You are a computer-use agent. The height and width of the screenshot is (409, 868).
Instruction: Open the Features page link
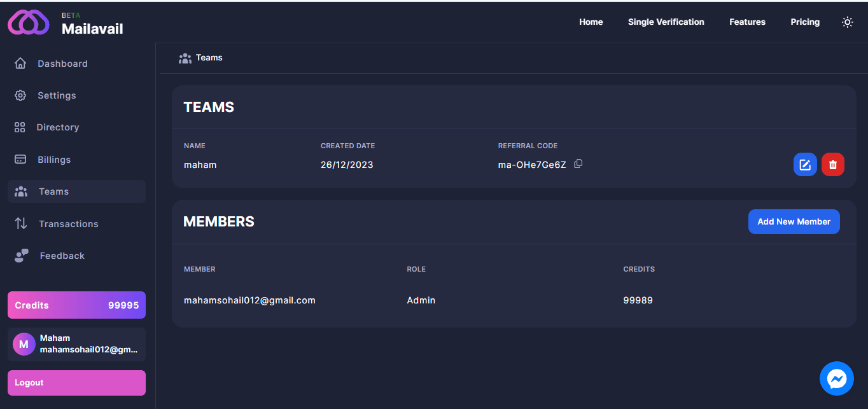(x=747, y=22)
